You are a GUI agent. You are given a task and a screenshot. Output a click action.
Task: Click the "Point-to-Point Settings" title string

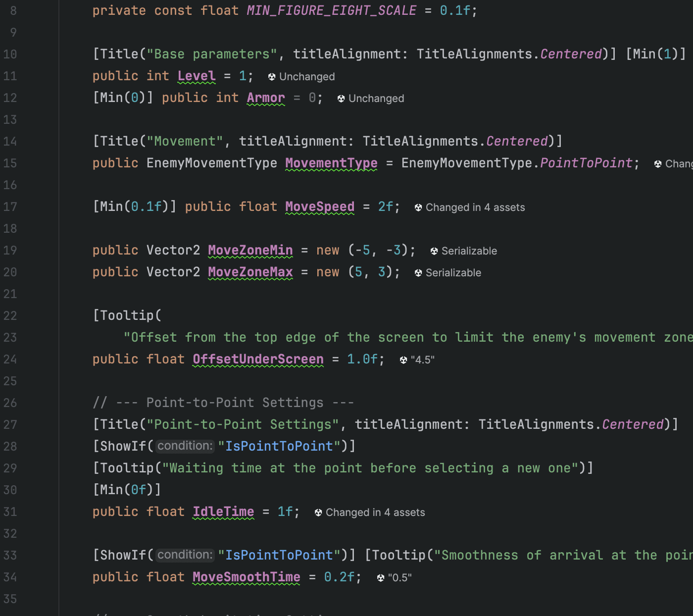pyautogui.click(x=243, y=424)
